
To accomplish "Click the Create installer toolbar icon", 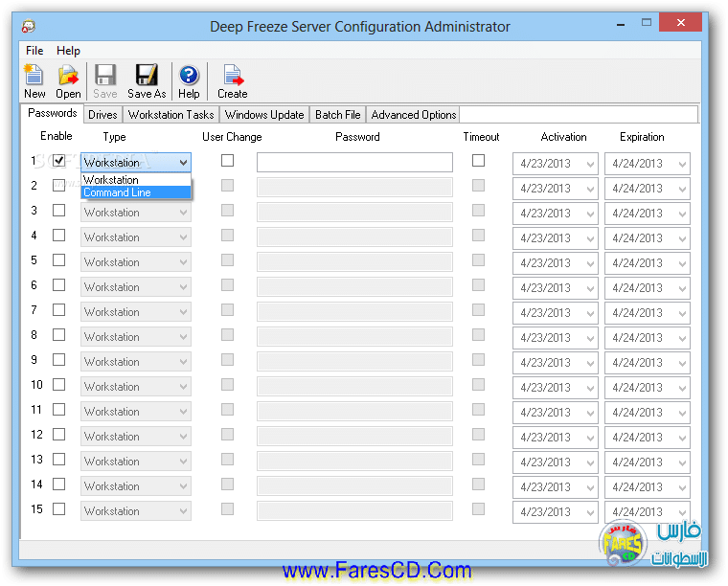I will [232, 81].
